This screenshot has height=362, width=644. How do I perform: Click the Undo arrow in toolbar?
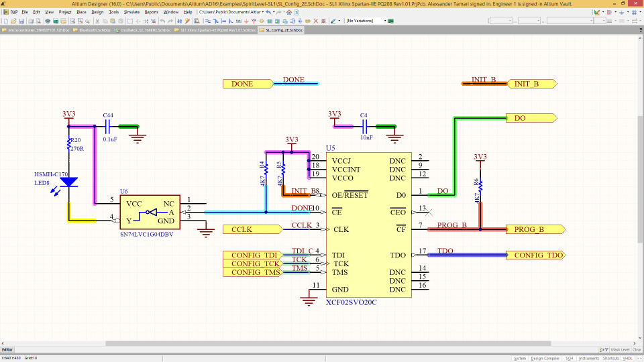(x=162, y=21)
